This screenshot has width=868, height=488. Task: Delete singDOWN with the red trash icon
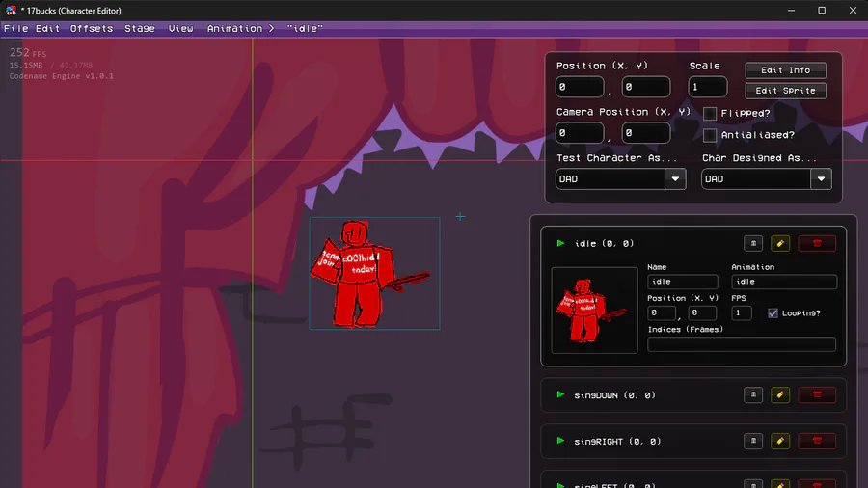coord(817,395)
